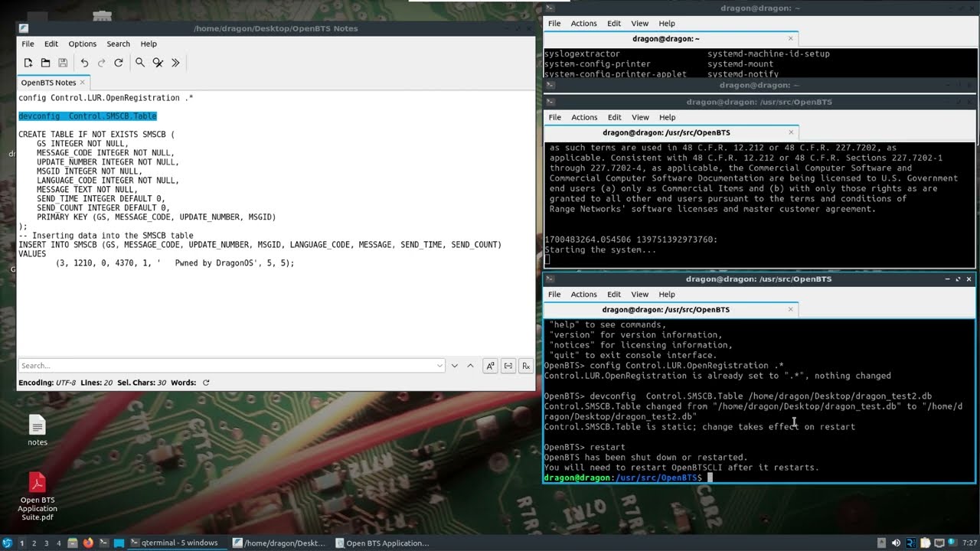Click the Replace icon in notes toolbar
The height and width of the screenshot is (551, 980).
click(x=158, y=63)
